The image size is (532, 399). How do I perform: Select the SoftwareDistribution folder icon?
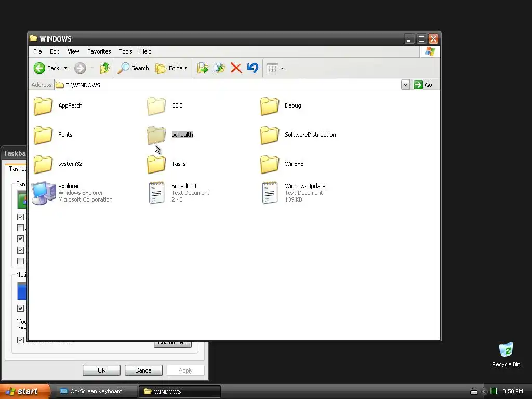tap(270, 136)
